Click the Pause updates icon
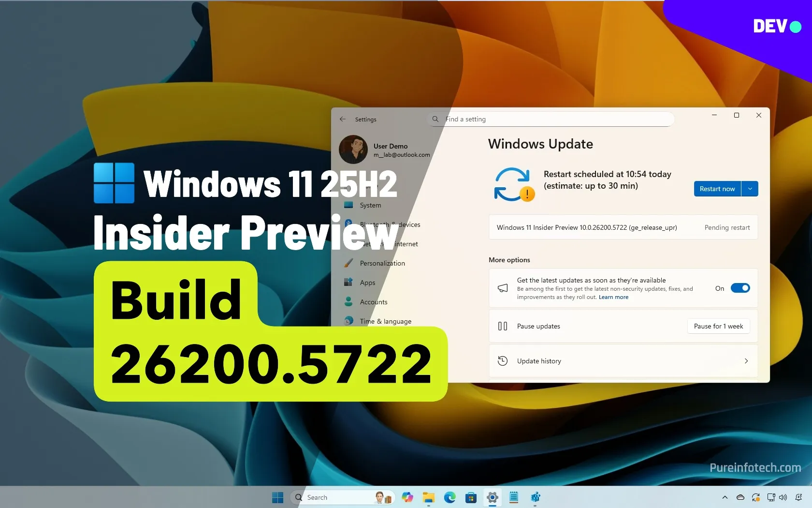 pyautogui.click(x=503, y=326)
